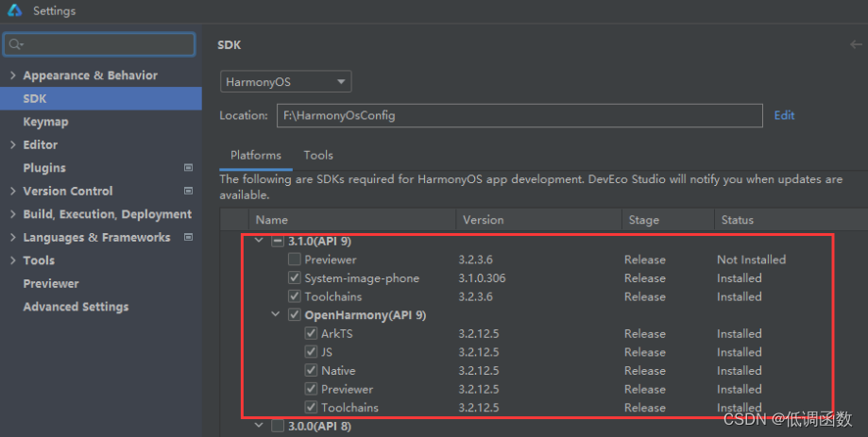
Task: Open Keymap settings
Action: coord(45,122)
